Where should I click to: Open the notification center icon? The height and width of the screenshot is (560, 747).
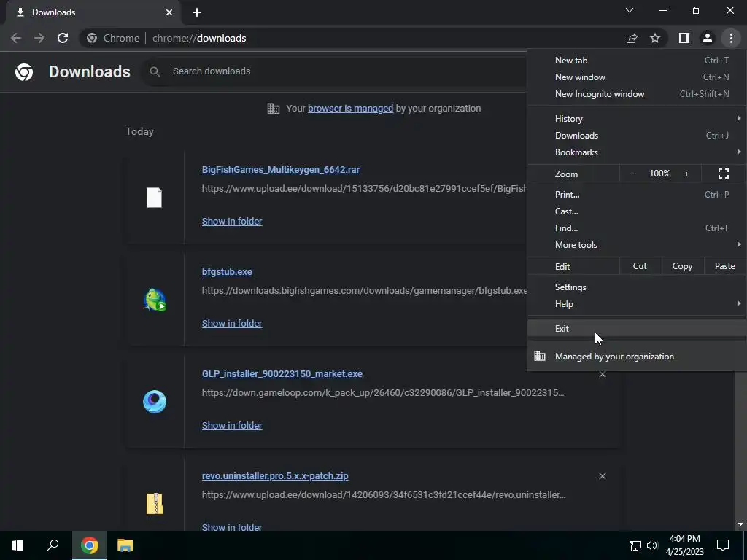pos(723,545)
